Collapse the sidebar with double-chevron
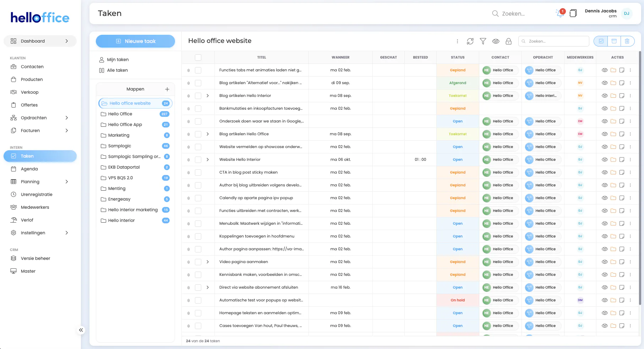Screen dimensions: 644x349 point(81,330)
